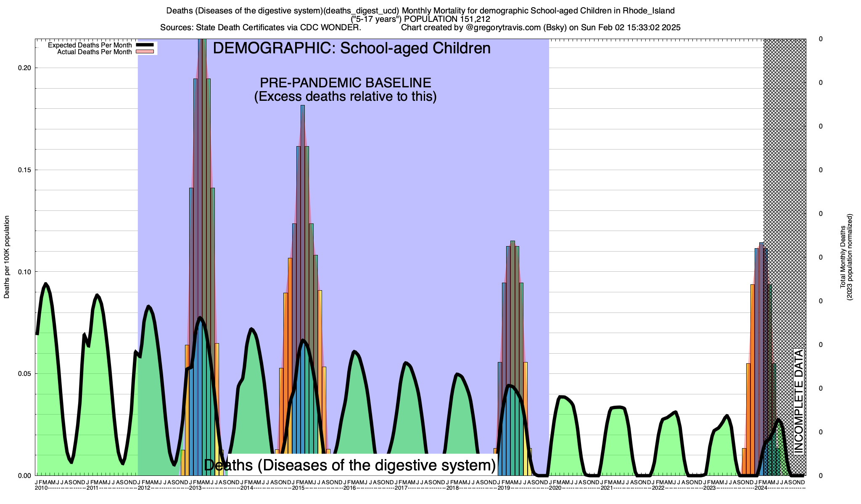Click the 'Deaths (Diseases of the digestive system)' caption at the bottom
861x504 pixels.
[350, 465]
